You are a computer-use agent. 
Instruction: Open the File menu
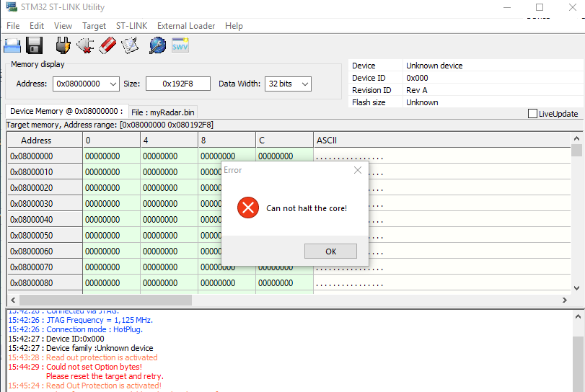tap(13, 26)
